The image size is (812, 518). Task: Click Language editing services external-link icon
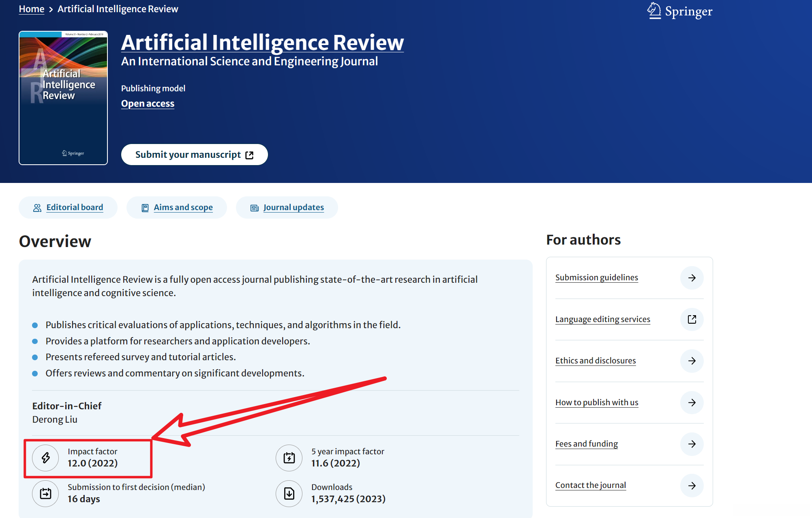coord(692,319)
